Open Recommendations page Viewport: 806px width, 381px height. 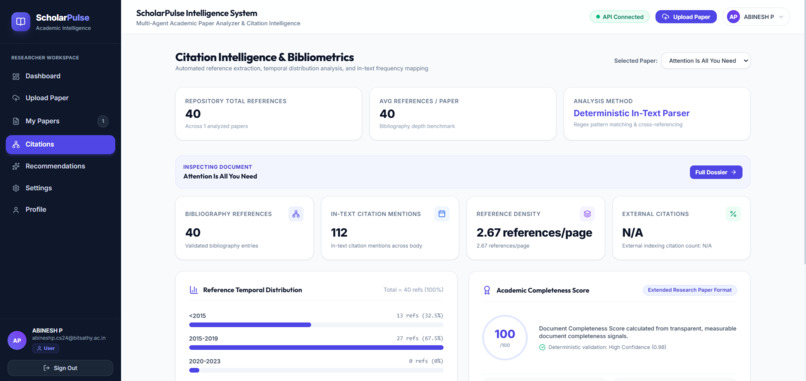(61, 166)
